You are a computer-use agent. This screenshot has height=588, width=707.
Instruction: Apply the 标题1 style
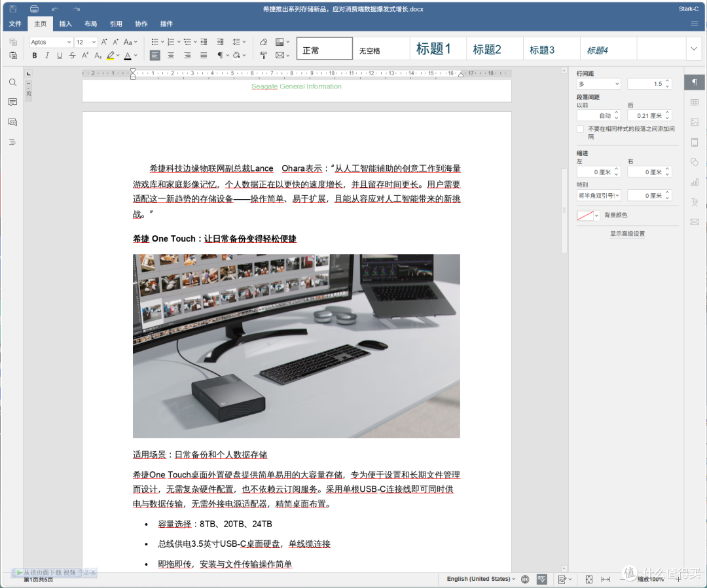pos(438,48)
